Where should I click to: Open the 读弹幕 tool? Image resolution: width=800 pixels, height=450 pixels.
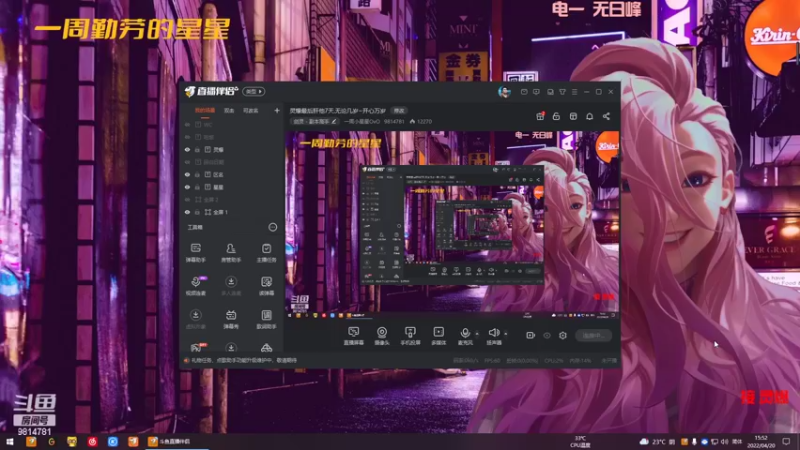[x=266, y=286]
